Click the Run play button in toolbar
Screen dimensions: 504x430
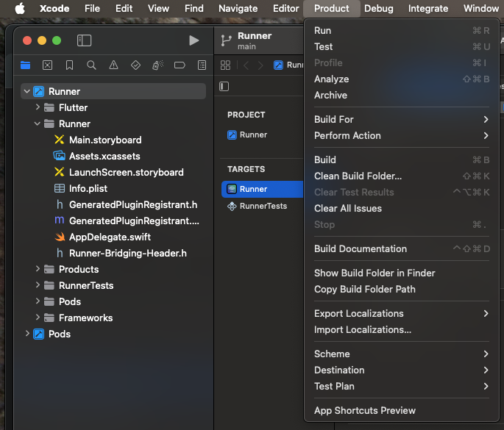pos(194,40)
